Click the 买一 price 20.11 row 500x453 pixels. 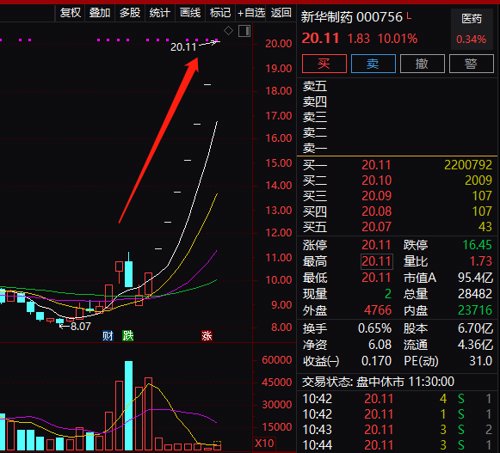pos(397,165)
